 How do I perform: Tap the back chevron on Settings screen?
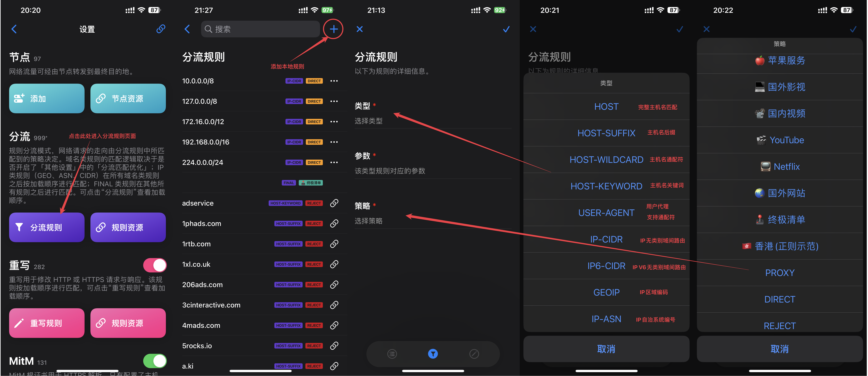point(14,29)
